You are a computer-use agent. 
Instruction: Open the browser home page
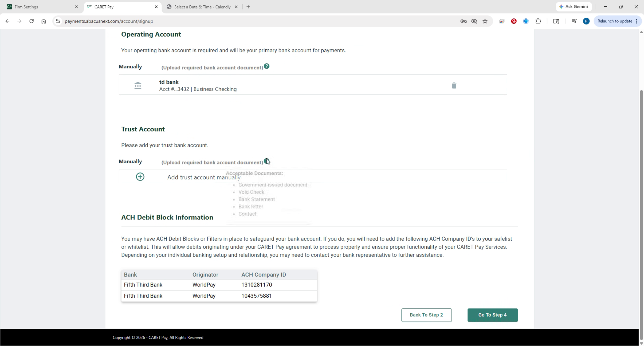[43, 21]
